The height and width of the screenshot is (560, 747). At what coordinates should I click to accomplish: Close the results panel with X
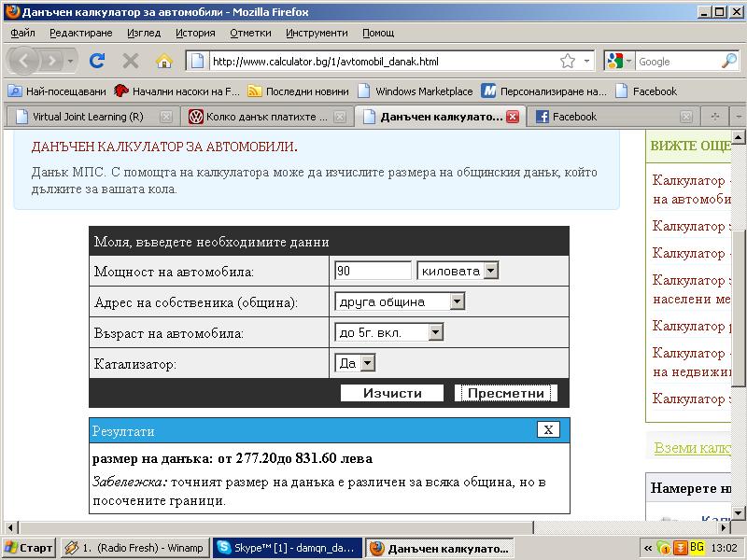click(x=549, y=430)
